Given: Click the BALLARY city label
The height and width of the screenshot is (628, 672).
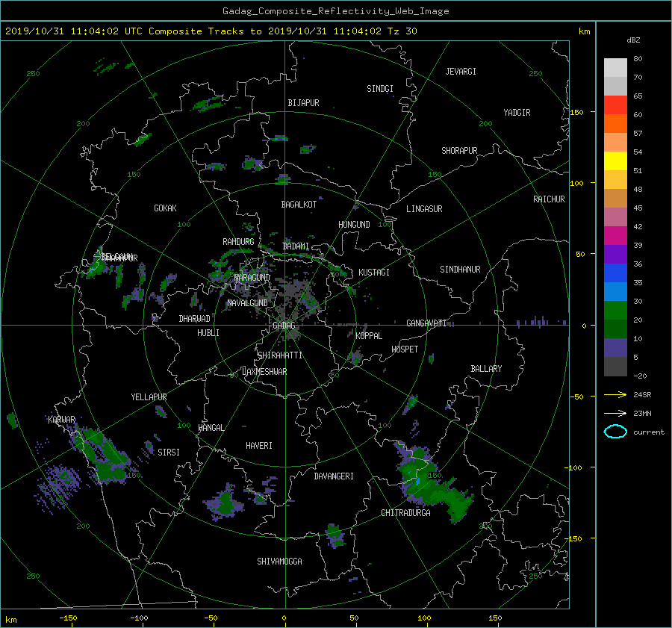Looking at the screenshot, I should (486, 369).
